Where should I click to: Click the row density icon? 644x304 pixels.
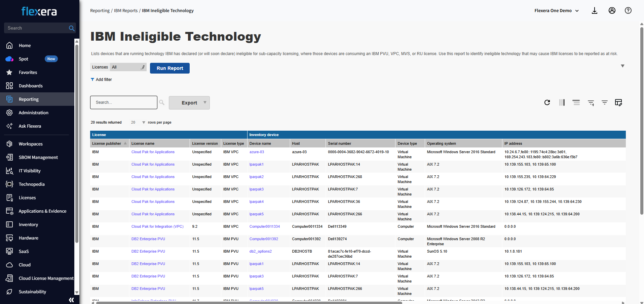click(x=576, y=102)
